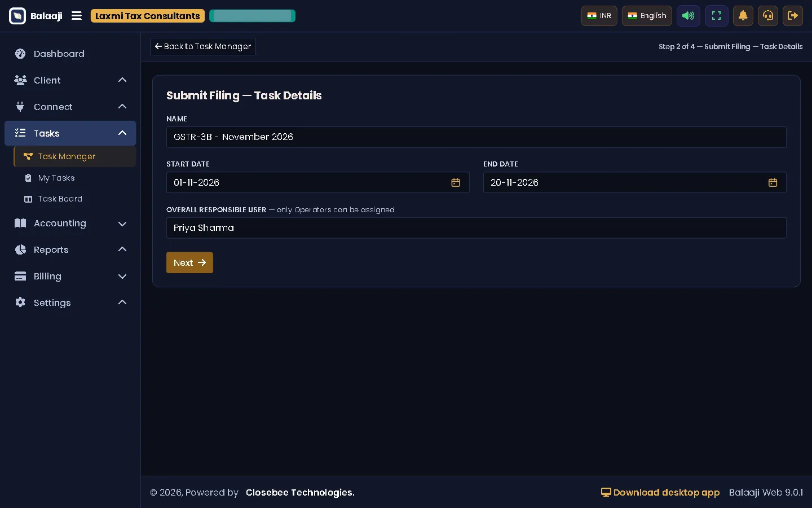Toggle the hamburger sidebar menu icon
Viewport: 812px width, 508px height.
coord(77,16)
